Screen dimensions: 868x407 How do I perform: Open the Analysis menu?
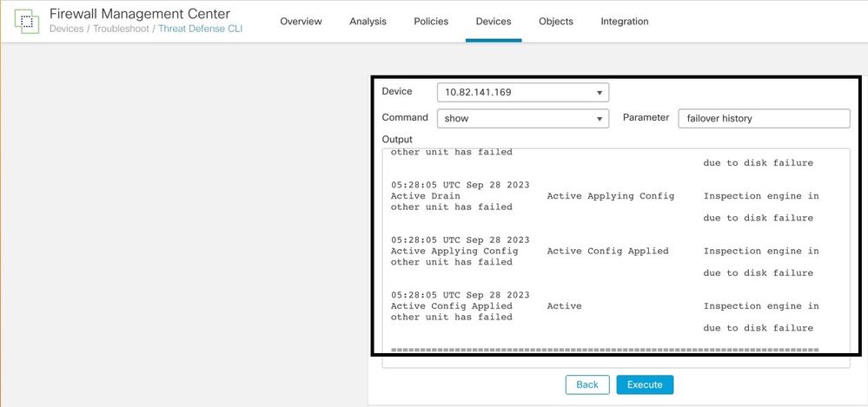[x=368, y=22]
